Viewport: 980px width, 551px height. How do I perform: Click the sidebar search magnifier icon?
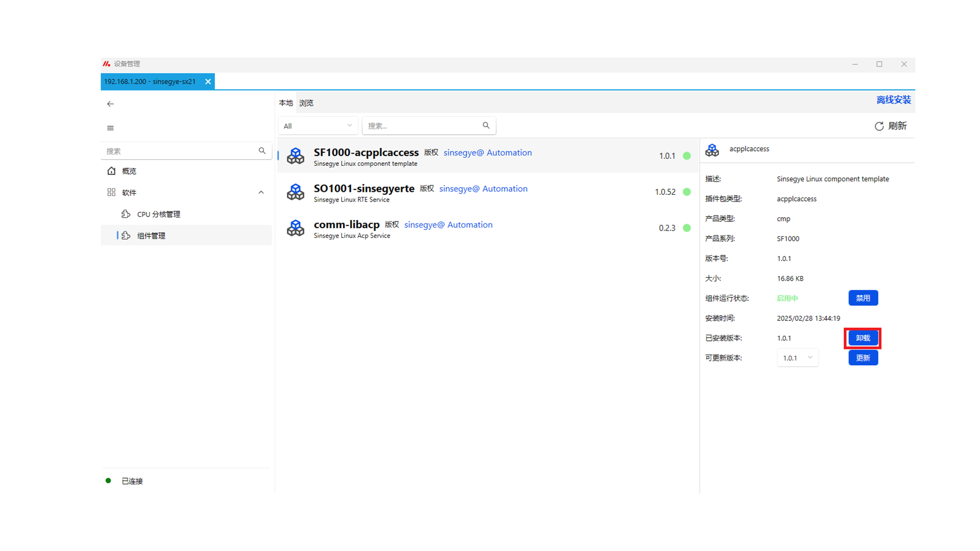pos(262,151)
